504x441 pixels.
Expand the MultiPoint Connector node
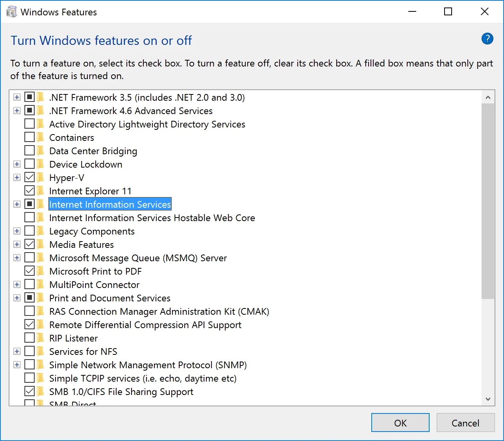click(x=17, y=284)
